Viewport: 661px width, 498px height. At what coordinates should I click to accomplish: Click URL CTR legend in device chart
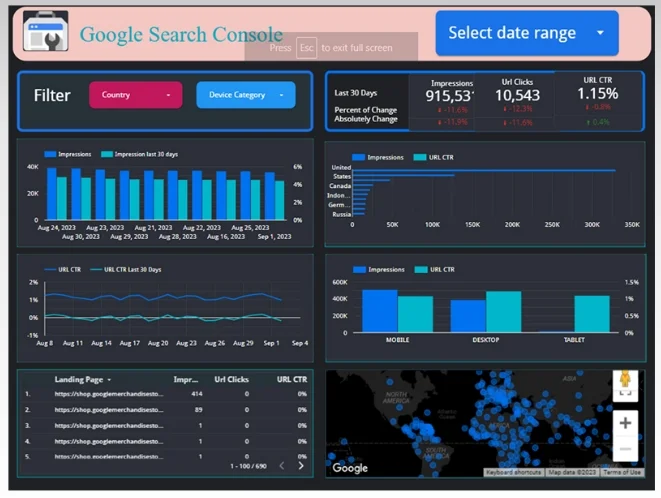435,269
